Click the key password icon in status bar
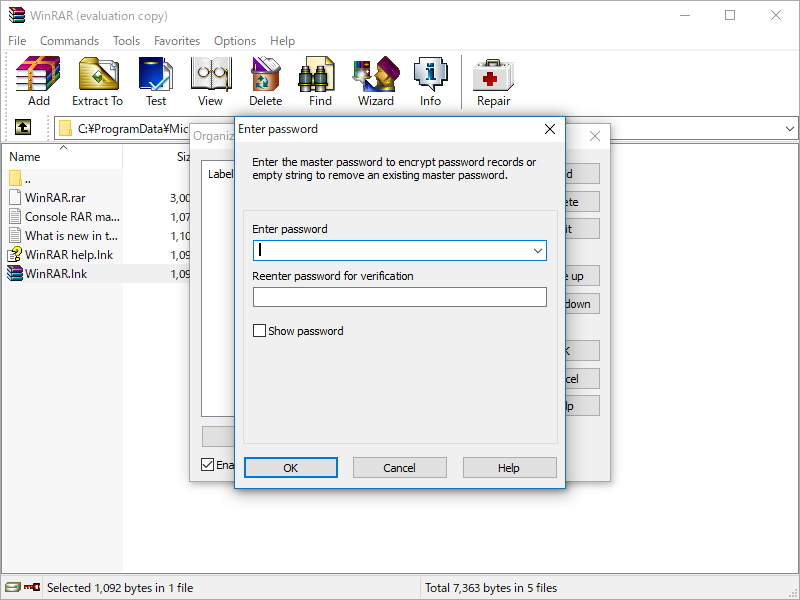The width and height of the screenshot is (800, 600). [32, 587]
